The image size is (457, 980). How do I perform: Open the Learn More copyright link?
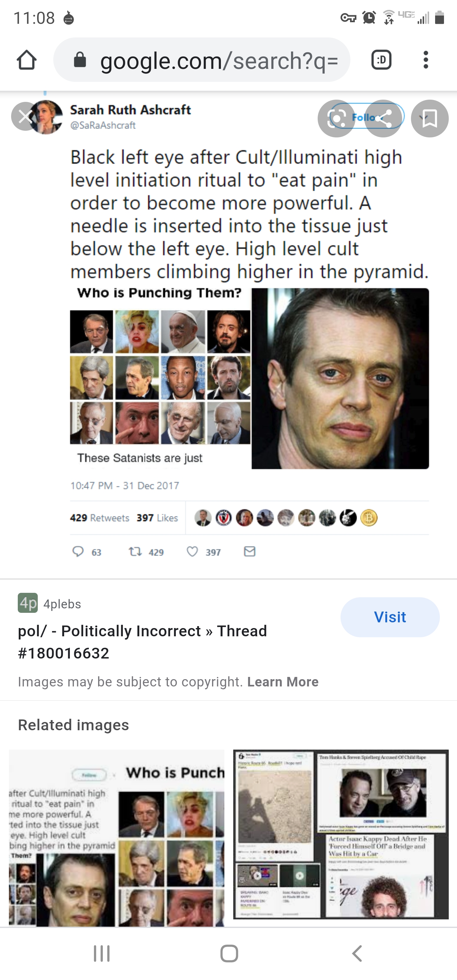pos(283,682)
